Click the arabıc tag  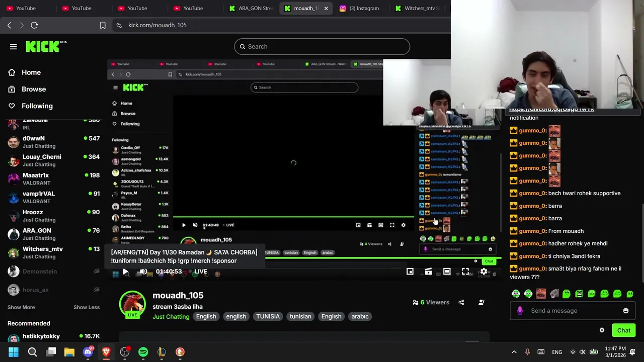[x=360, y=317]
